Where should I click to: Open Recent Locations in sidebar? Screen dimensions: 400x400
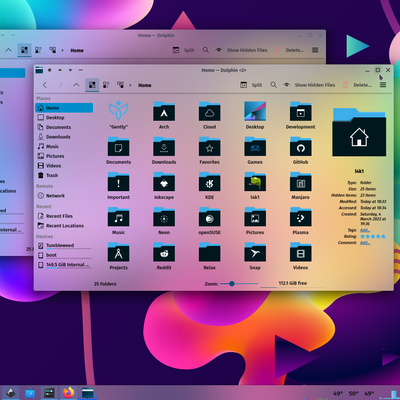(64, 226)
